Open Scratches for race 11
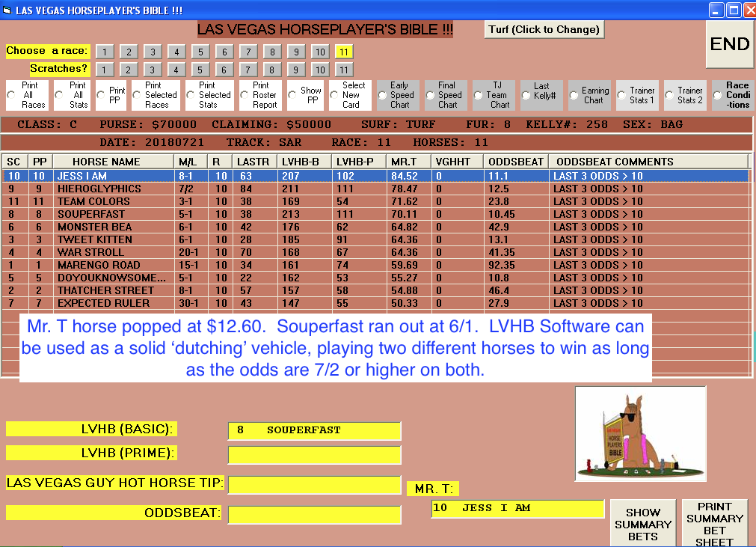 tap(344, 70)
